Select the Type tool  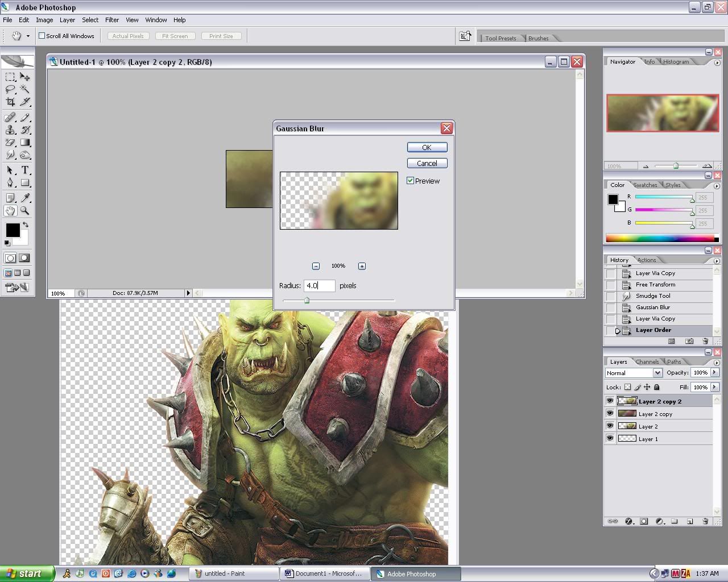click(25, 170)
